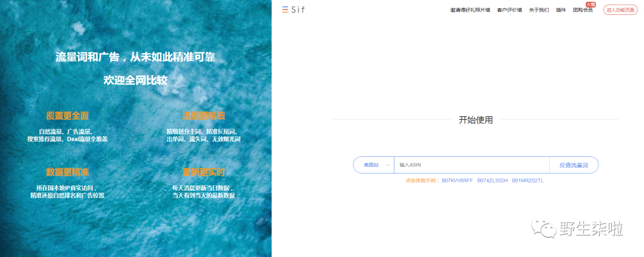This screenshot has width=644, height=257.
Task: Open the 客户评价墙 page
Action: click(509, 10)
